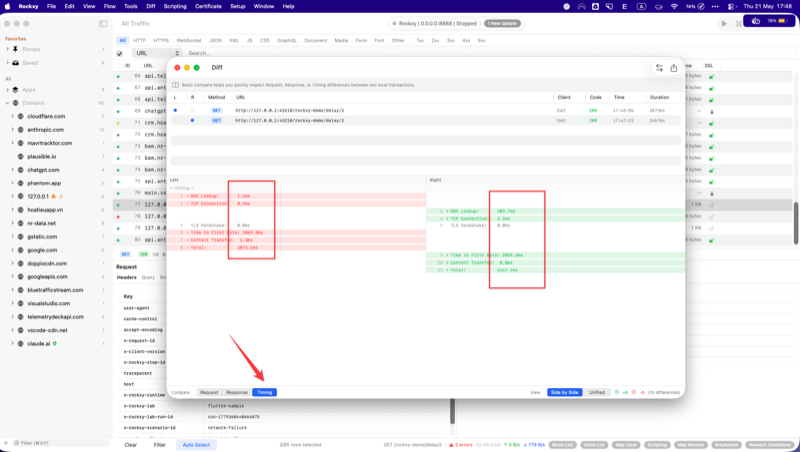800x452 pixels.
Task: Filter traffic by WebSocket tab
Action: 189,40
